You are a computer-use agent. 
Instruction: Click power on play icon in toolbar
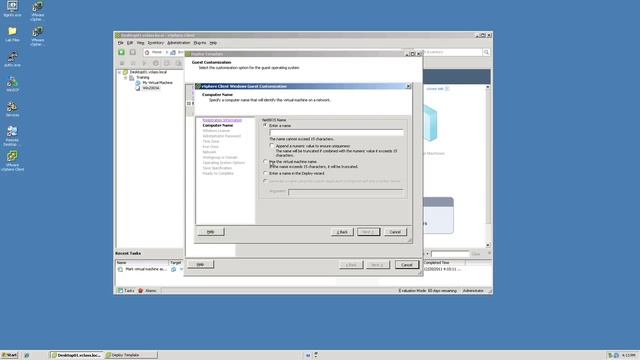(x=144, y=63)
